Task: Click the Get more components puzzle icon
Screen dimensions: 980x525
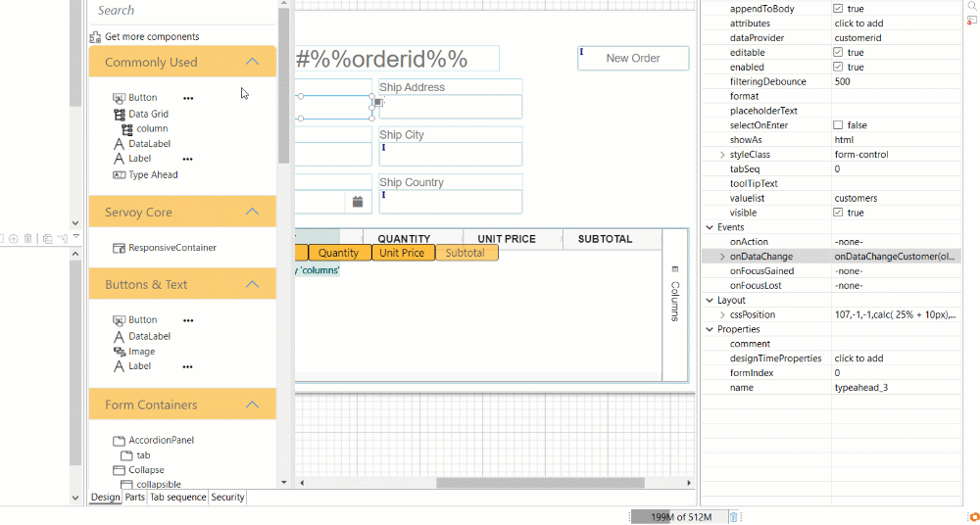Action: [x=96, y=37]
